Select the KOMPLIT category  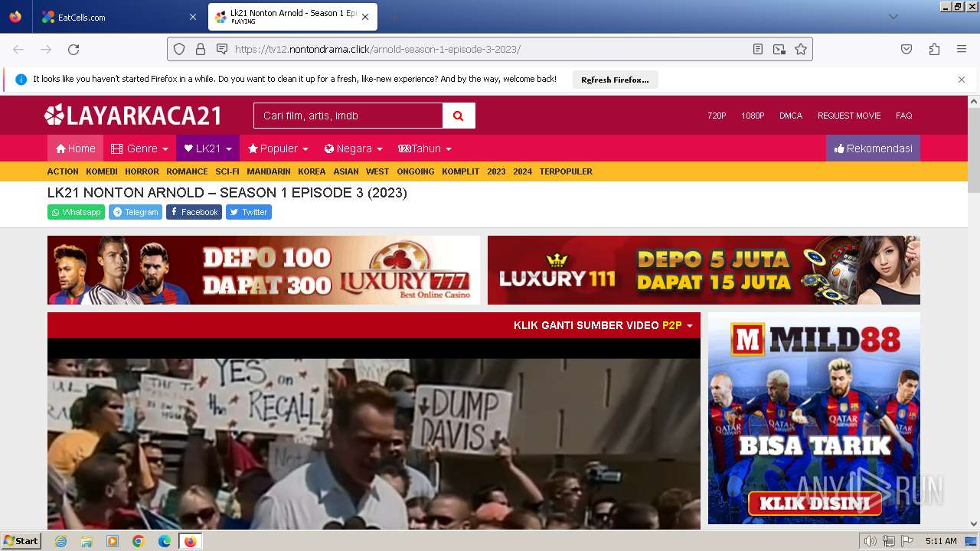(x=460, y=171)
